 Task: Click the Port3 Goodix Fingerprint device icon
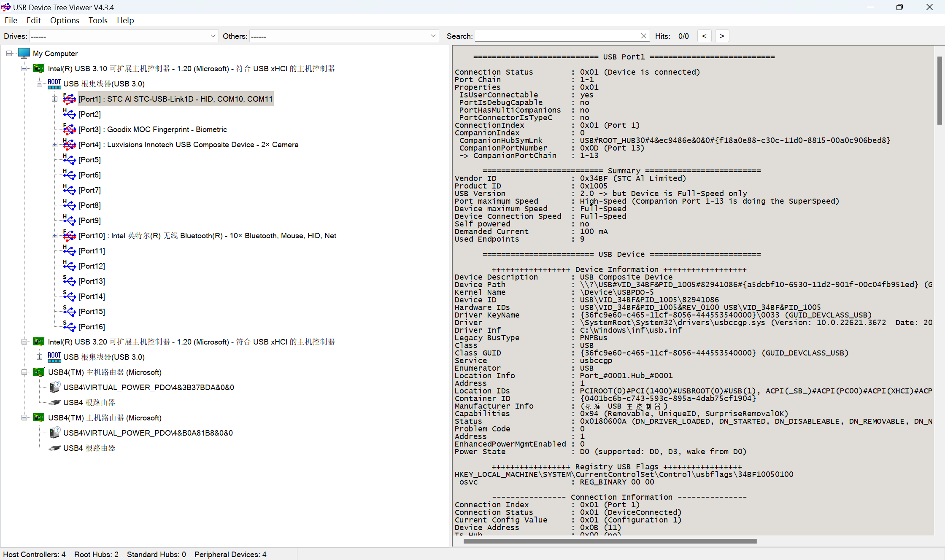pos(69,129)
